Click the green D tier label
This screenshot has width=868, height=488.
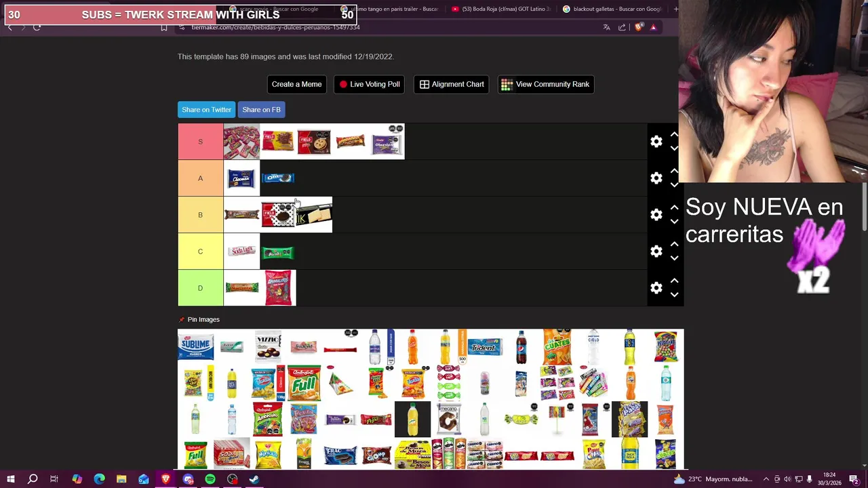200,288
